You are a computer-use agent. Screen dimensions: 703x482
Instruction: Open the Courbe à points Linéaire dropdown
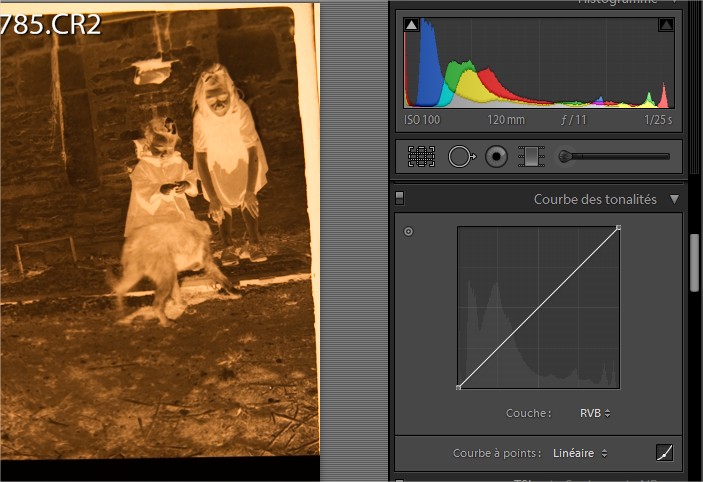581,453
